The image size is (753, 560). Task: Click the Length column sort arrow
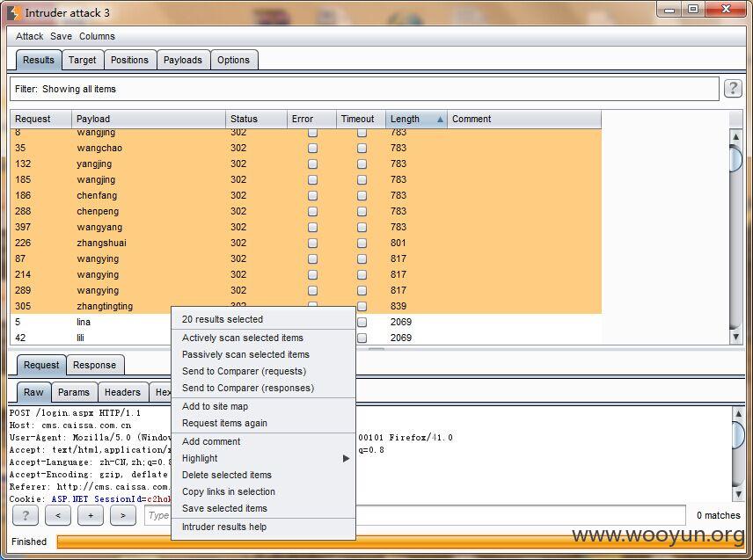440,119
